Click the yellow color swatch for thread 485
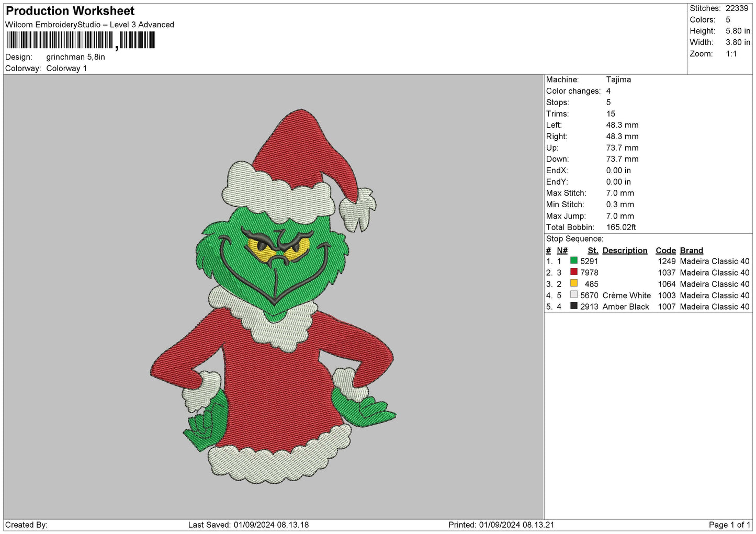The image size is (756, 534). [x=574, y=283]
